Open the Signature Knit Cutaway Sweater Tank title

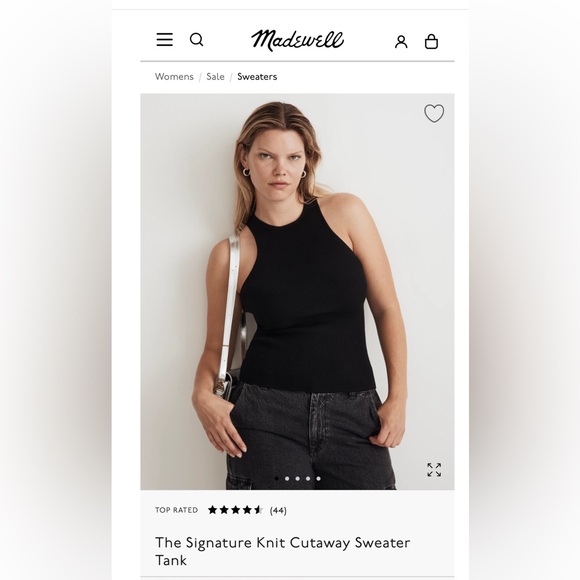click(283, 551)
